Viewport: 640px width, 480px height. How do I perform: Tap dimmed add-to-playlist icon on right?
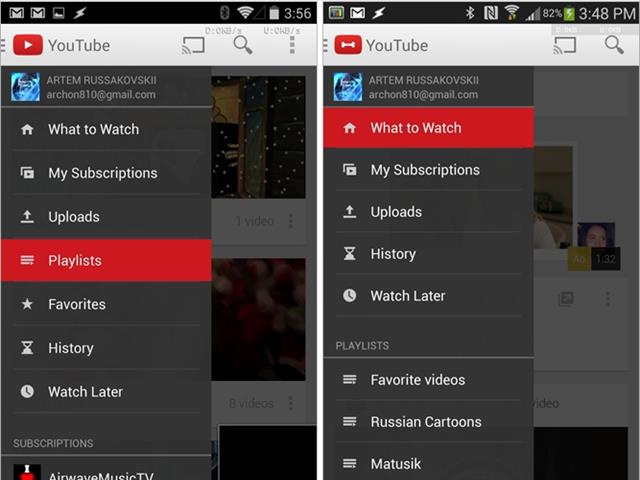coord(566,299)
